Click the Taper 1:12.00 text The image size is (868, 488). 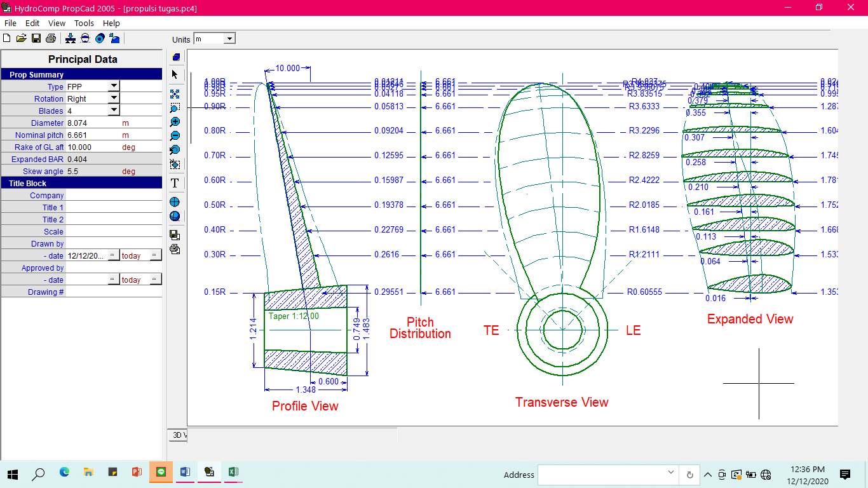pyautogui.click(x=294, y=316)
